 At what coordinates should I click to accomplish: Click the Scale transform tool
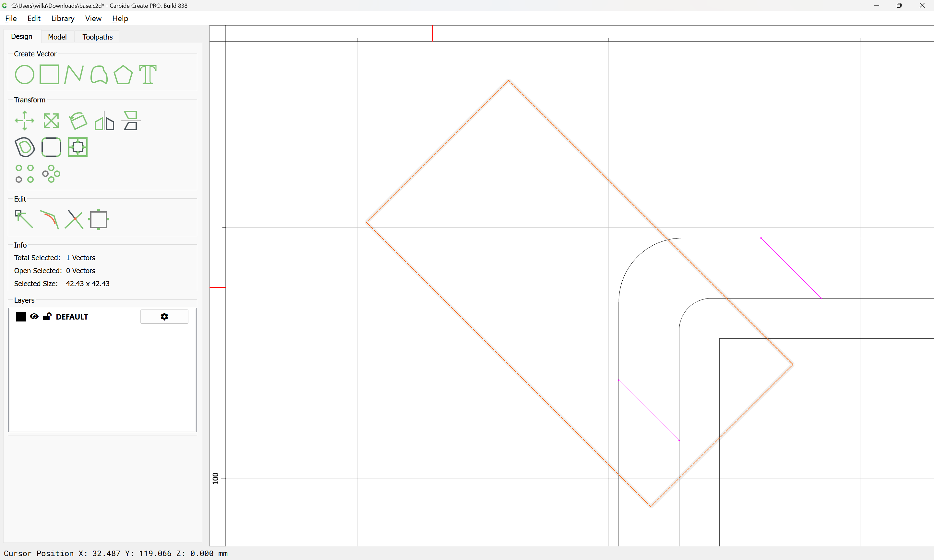point(51,121)
